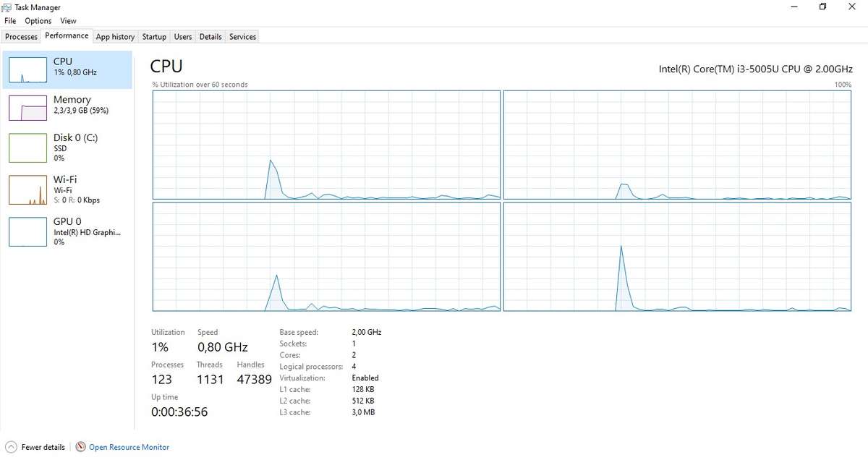Open GPU 0 performance graph icon
This screenshot has height=460, width=868.
27,231
